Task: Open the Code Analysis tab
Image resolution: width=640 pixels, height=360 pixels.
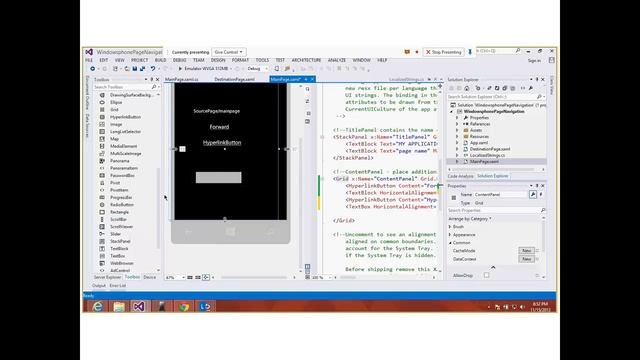Action: pos(460,176)
